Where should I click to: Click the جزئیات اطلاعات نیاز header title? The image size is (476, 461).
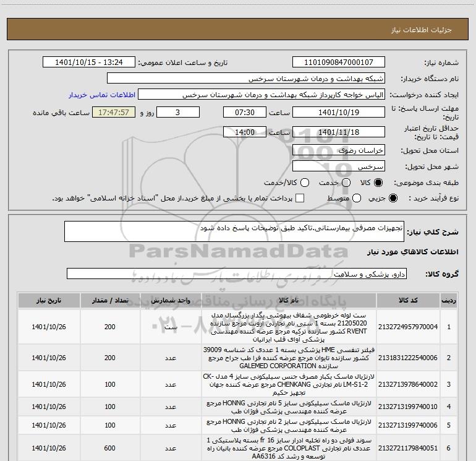pos(422,30)
